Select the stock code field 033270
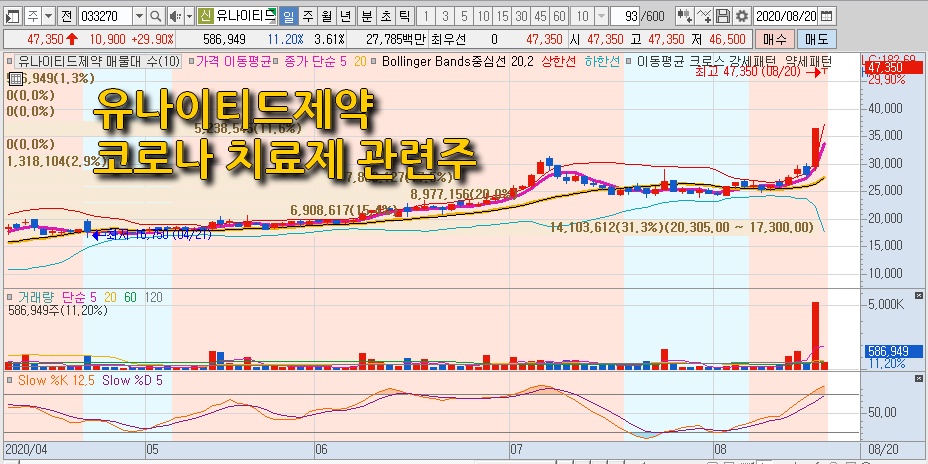The height and width of the screenshot is (464, 928). tap(105, 16)
